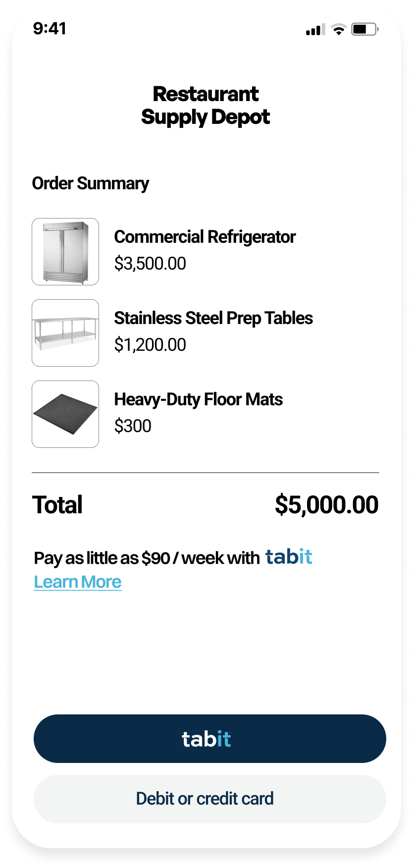Image resolution: width=413 pixels, height=868 pixels.
Task: Click the Learn More link
Action: [78, 582]
